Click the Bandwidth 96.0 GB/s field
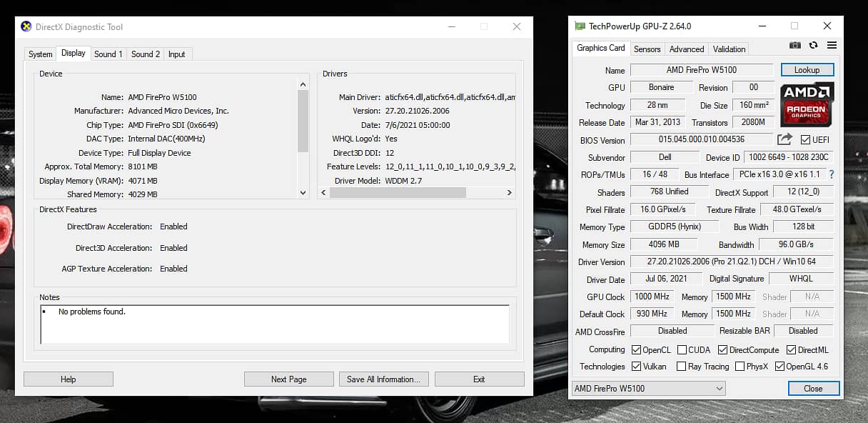Viewport: 868px width, 423px height. click(796, 244)
